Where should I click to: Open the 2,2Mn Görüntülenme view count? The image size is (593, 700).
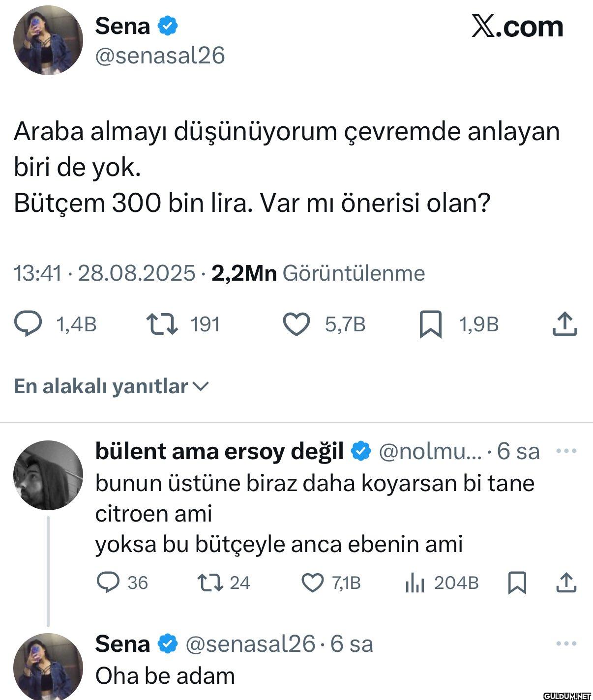(x=318, y=273)
